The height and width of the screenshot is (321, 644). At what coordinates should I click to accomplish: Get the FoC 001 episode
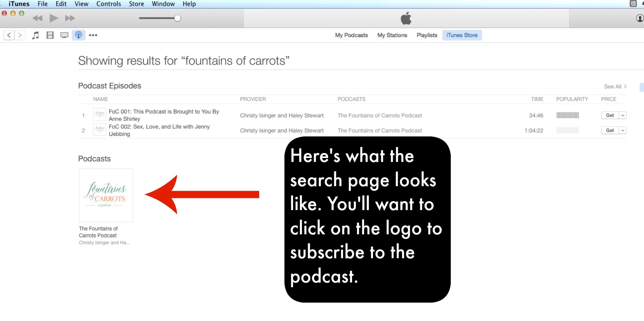[610, 115]
